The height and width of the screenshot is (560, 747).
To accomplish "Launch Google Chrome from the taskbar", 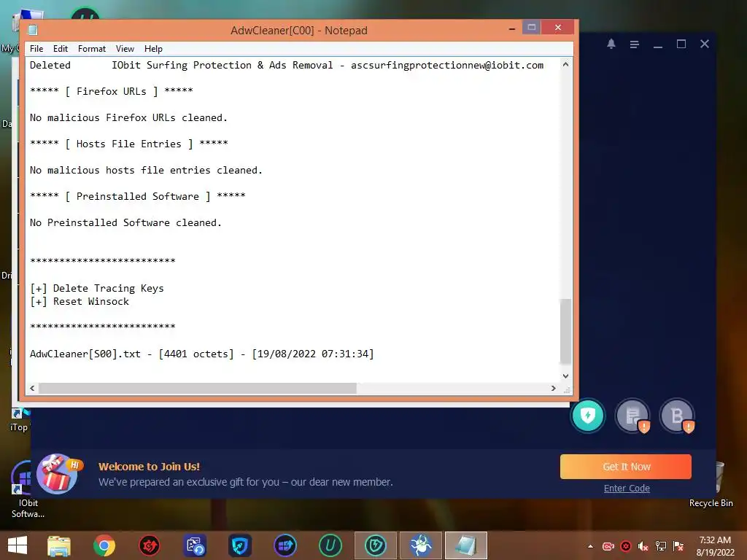I will point(104,545).
